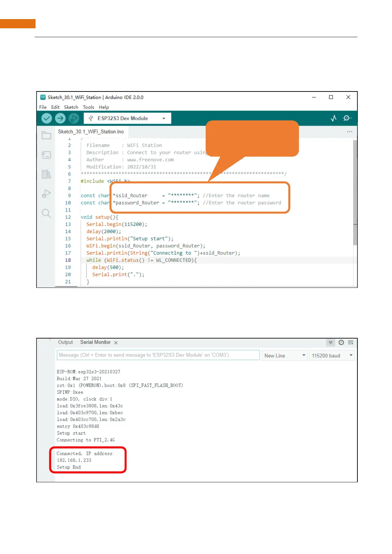Image resolution: width=392 pixels, height=554 pixels.
Task: Click the editor vertical scrollbar
Action: click(355, 192)
